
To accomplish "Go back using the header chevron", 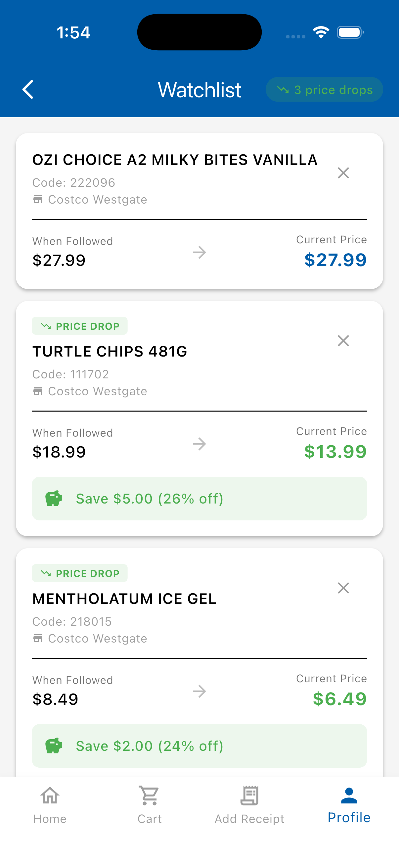I will [x=28, y=90].
